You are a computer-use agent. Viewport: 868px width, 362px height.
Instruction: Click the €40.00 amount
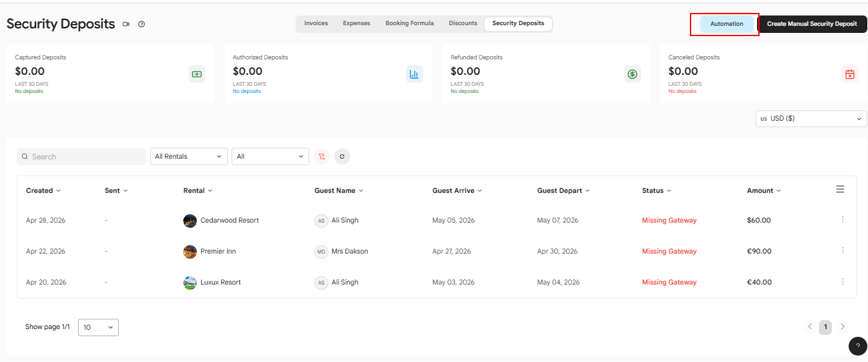pyautogui.click(x=760, y=282)
